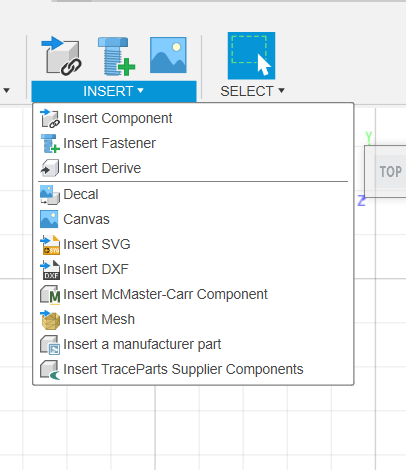Click the Insert Component toolbar icon

[x=61, y=56]
